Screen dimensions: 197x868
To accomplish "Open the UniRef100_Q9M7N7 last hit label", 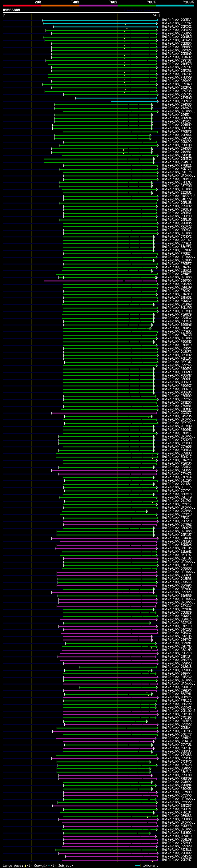I will [177, 860].
